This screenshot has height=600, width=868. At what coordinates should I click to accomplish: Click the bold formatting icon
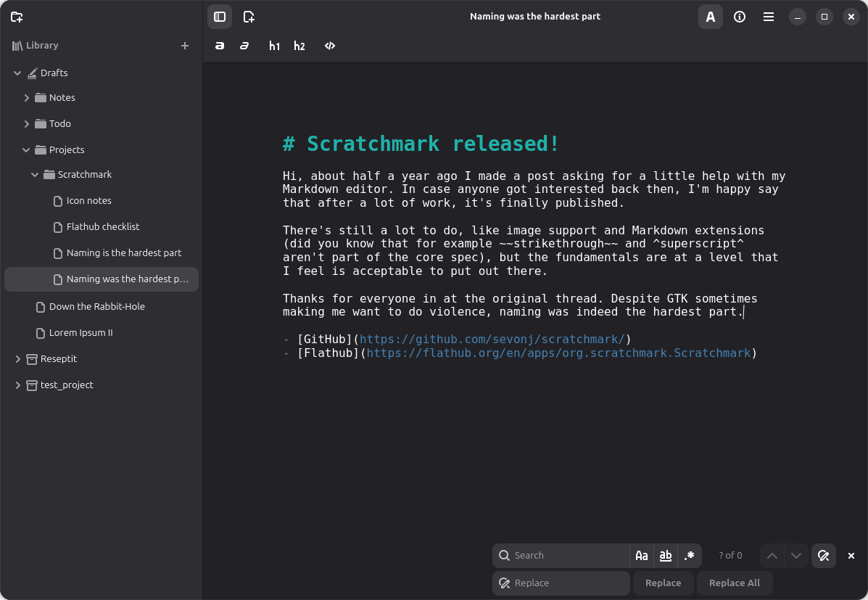(220, 46)
